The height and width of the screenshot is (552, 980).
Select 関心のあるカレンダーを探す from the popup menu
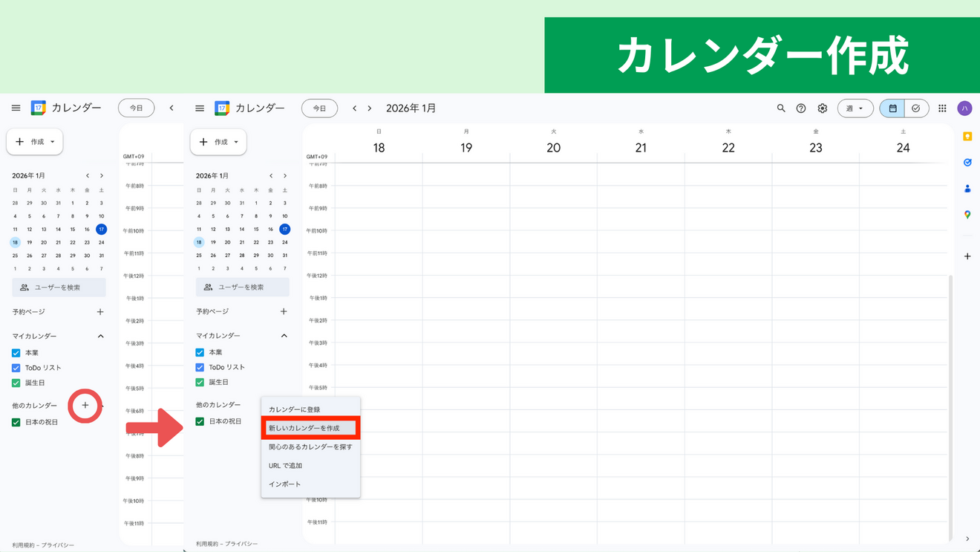click(310, 447)
